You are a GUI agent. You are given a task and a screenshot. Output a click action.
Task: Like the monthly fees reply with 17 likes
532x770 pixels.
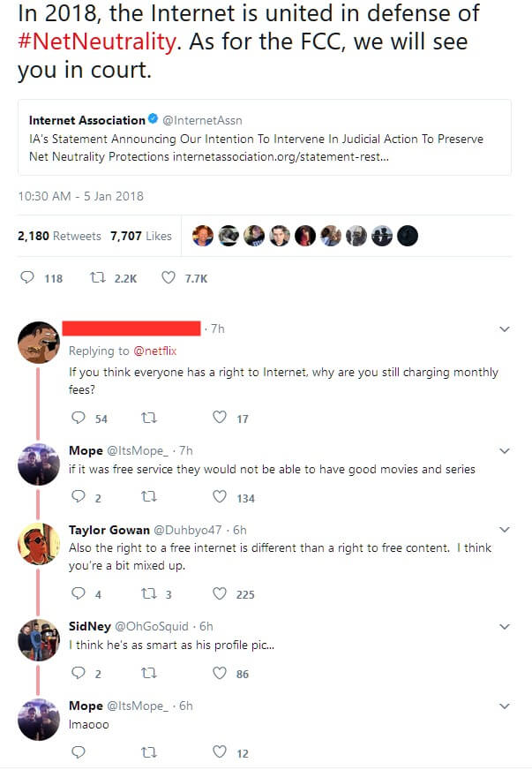click(220, 419)
